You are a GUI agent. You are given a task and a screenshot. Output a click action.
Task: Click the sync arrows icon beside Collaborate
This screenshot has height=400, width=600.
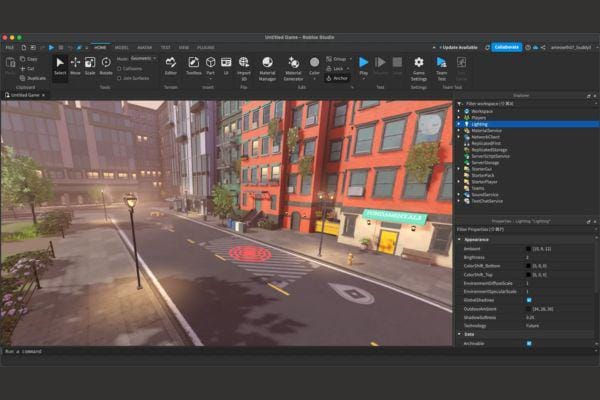pos(487,47)
